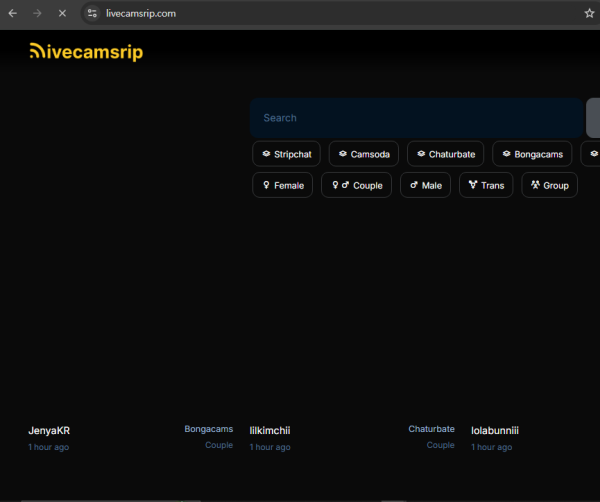Select the Female category filter
The width and height of the screenshot is (600, 502).
[283, 185]
